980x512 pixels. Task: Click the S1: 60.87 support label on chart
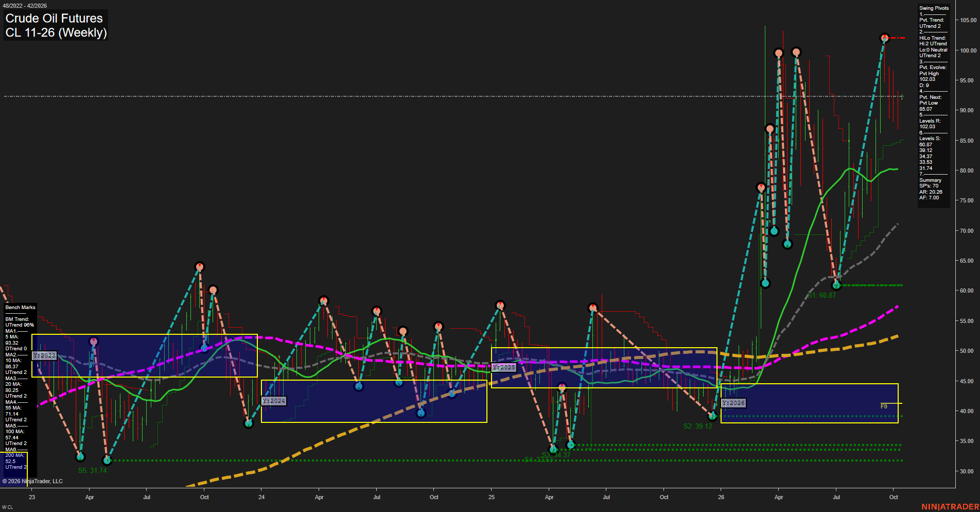click(x=821, y=295)
